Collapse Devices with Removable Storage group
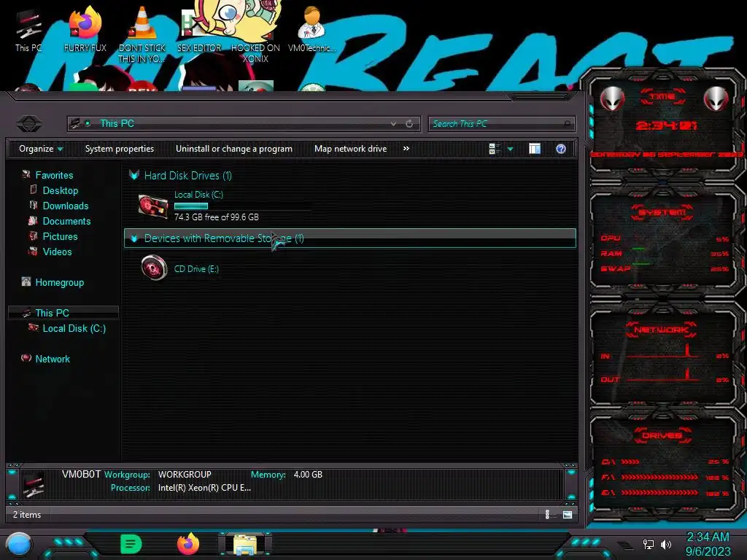 click(134, 238)
